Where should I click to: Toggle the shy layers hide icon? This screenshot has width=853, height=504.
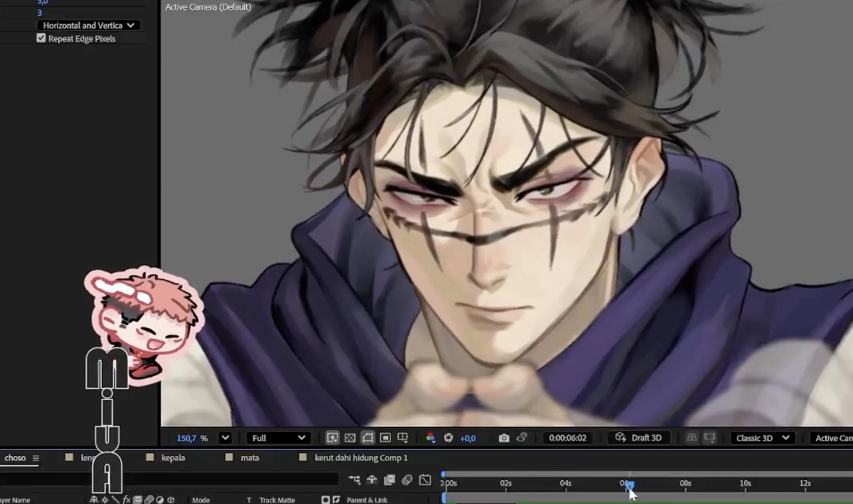pos(372,480)
